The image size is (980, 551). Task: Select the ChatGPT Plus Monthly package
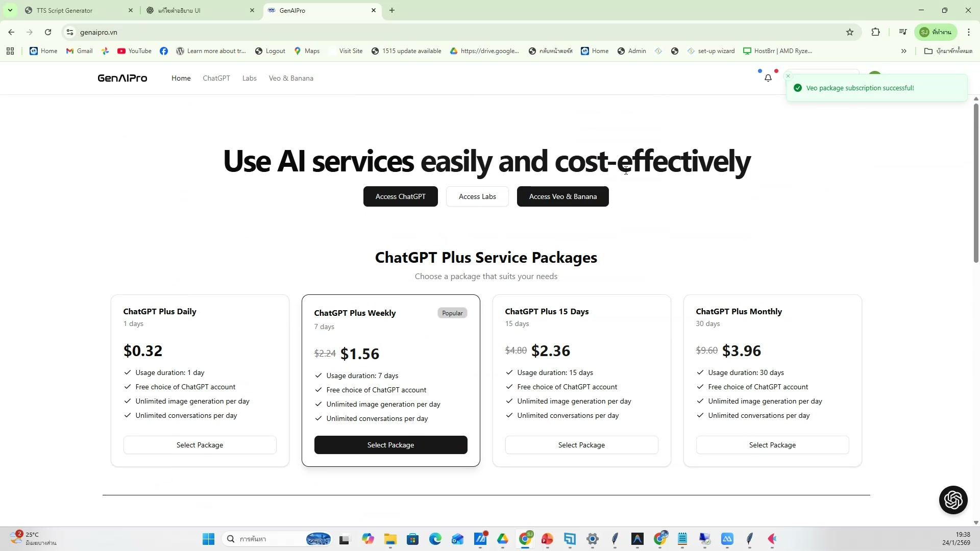pyautogui.click(x=772, y=445)
